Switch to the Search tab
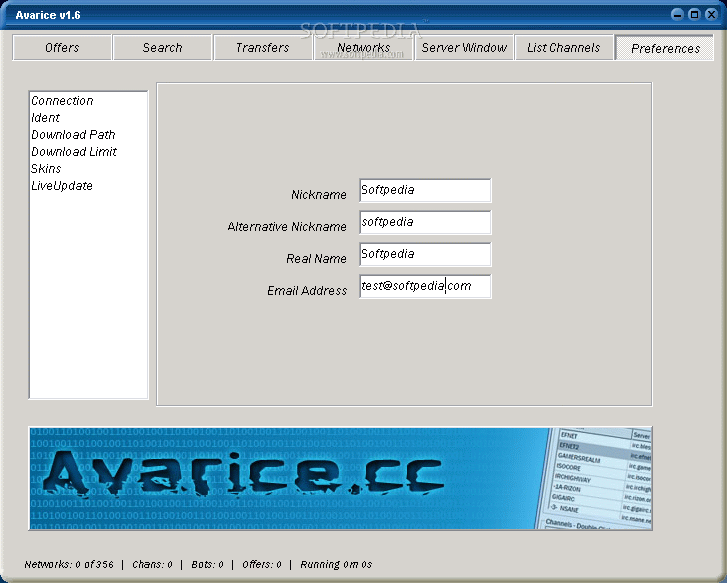727x583 pixels. 162,47
